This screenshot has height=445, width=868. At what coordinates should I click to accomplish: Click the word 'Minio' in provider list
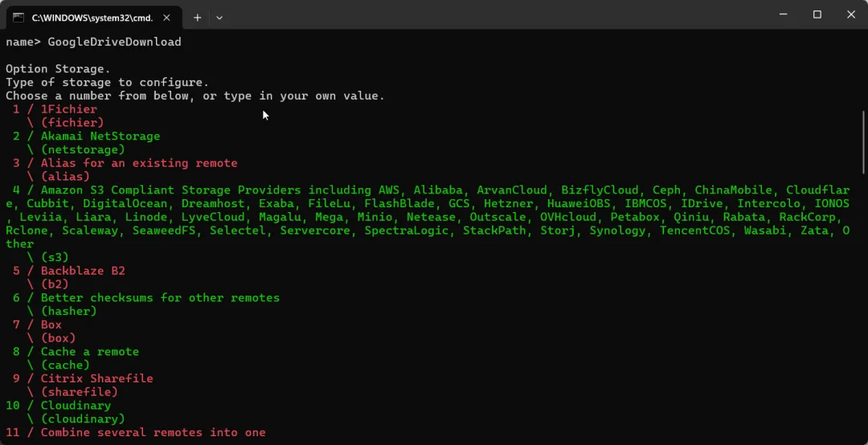[375, 217]
